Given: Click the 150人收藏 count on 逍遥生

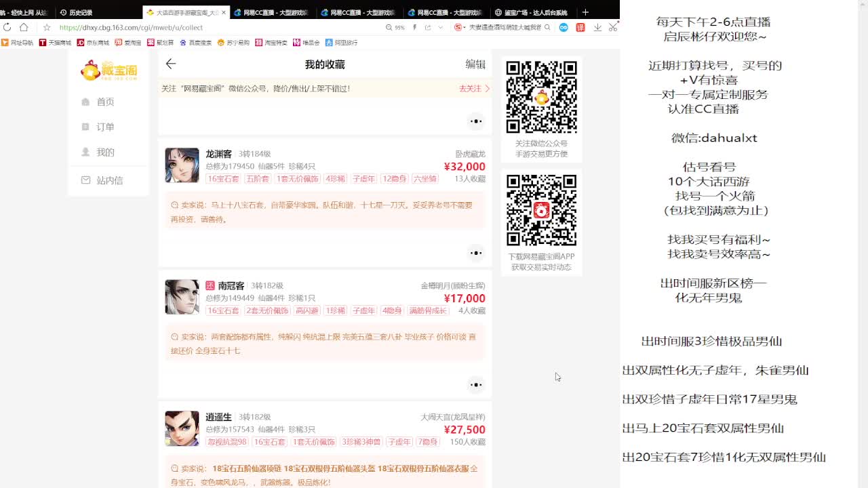Looking at the screenshot, I should tap(468, 442).
